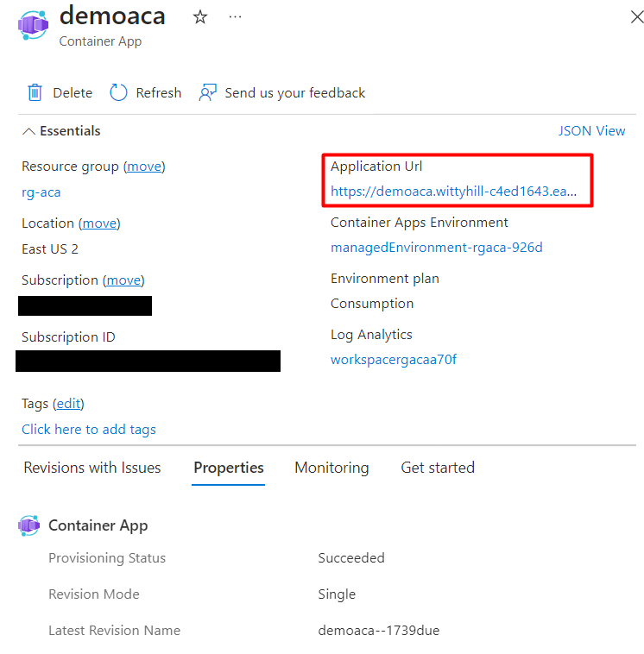Select the Refresh button label
Viewport: 644px width, 654px height.
[x=159, y=92]
